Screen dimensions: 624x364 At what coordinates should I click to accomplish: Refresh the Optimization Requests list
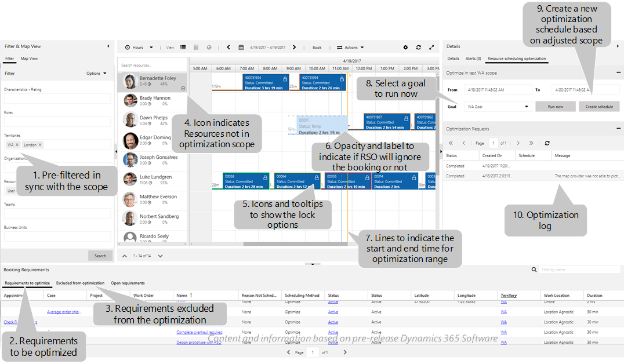point(547,143)
